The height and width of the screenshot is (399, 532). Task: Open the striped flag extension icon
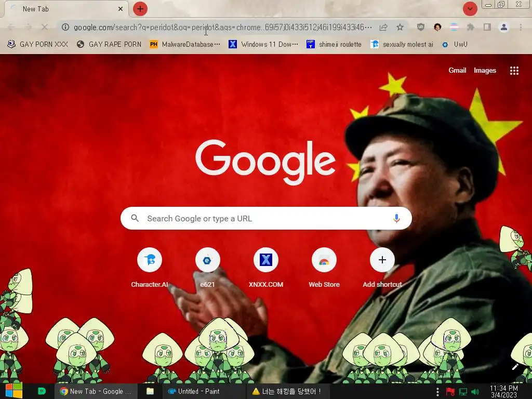[454, 27]
